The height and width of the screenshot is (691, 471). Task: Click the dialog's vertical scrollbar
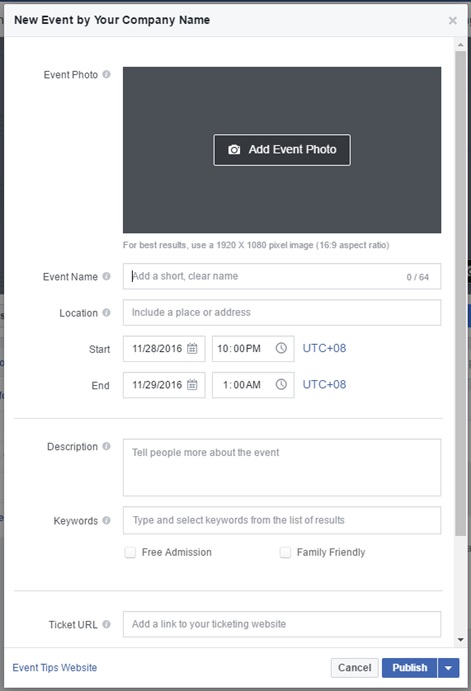click(x=460, y=293)
